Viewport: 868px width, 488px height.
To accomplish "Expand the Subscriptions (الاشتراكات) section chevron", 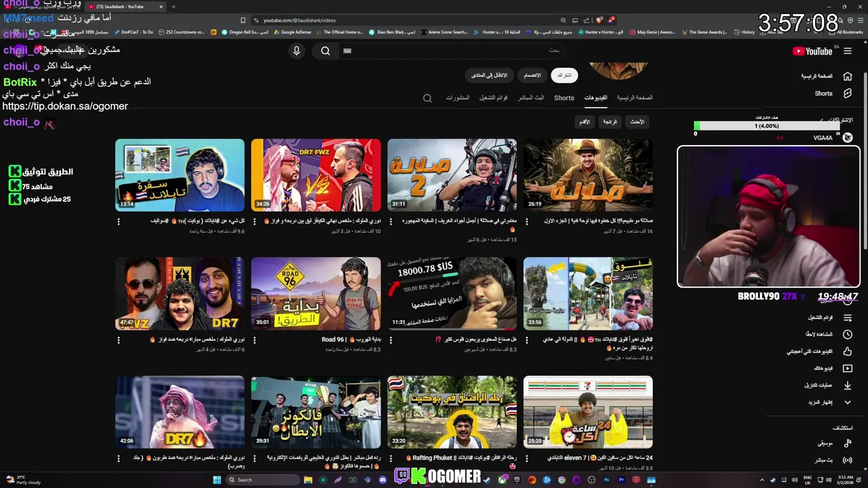I will [x=822, y=120].
